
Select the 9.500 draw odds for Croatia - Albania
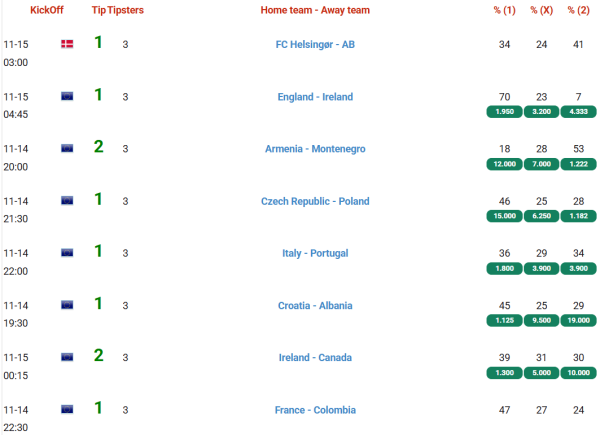pos(541,320)
